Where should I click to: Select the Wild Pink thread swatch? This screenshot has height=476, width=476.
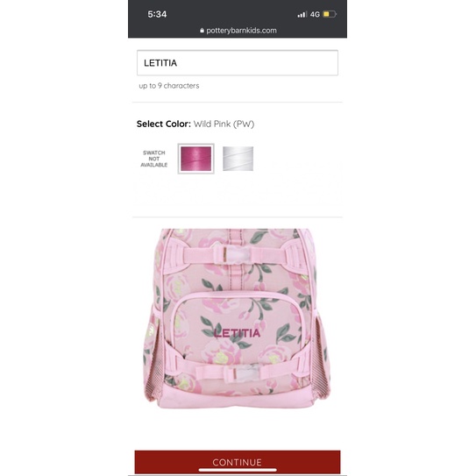[x=196, y=159]
